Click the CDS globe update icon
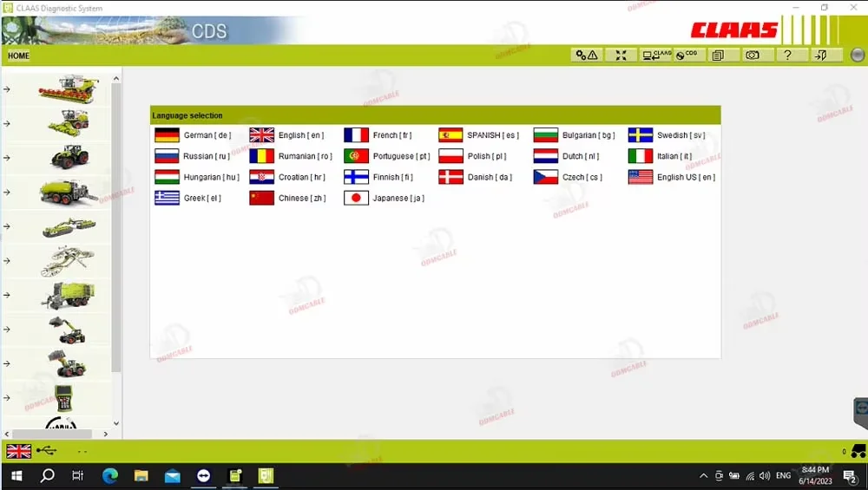The width and height of the screenshot is (868, 490). pos(686,55)
